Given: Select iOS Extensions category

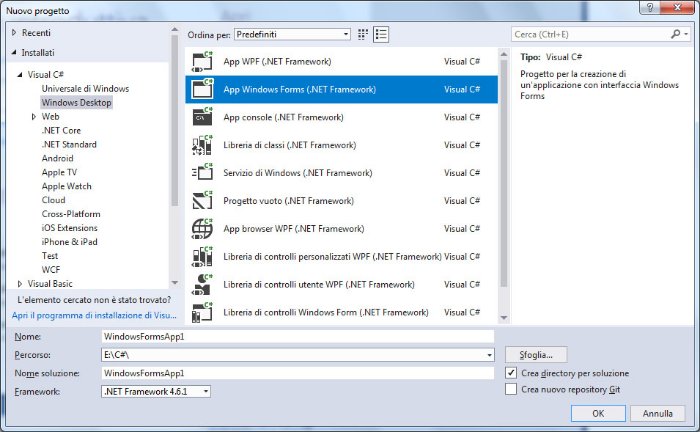Looking at the screenshot, I should coord(70,228).
